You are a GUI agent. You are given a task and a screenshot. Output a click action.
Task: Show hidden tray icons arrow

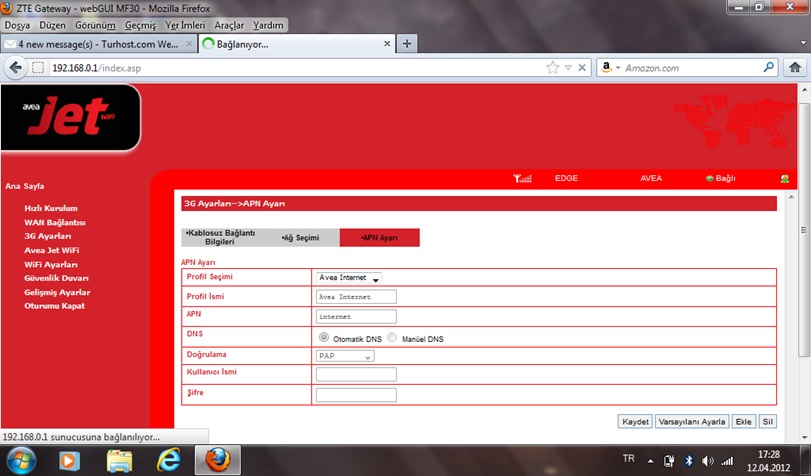[x=651, y=461]
